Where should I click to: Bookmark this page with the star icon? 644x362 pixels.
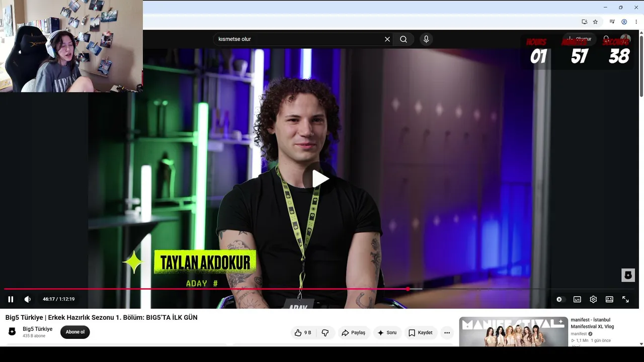click(595, 22)
